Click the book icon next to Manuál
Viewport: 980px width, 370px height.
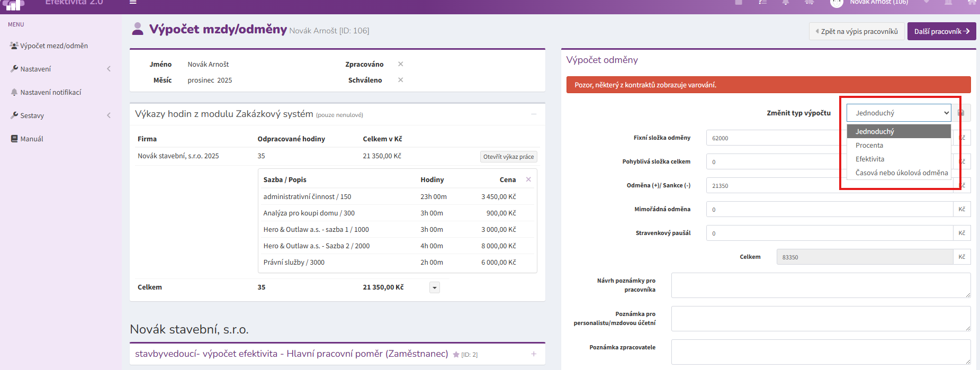[x=14, y=139]
